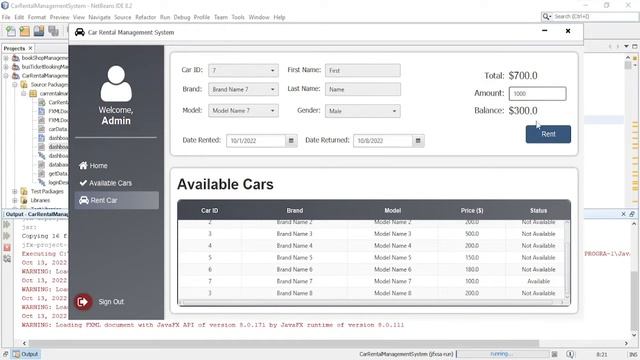Open the Help menu

coord(279,17)
